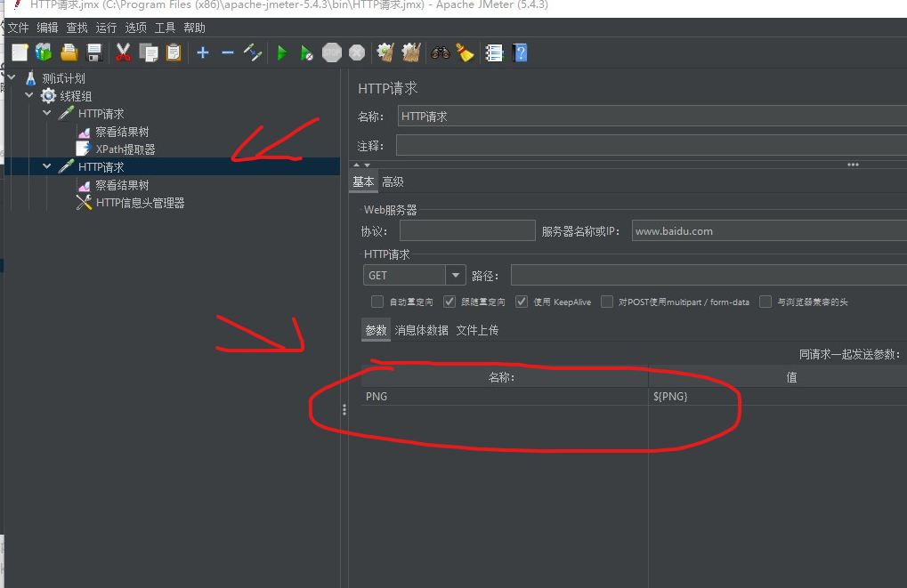Open the 编辑 menu
Image resolution: width=907 pixels, height=588 pixels.
pyautogui.click(x=47, y=28)
